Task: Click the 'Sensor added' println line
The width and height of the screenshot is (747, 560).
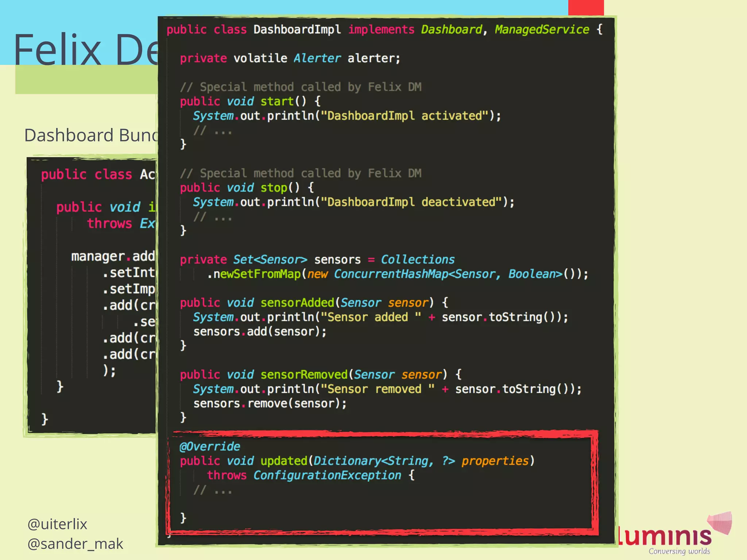Action: pyautogui.click(x=380, y=317)
